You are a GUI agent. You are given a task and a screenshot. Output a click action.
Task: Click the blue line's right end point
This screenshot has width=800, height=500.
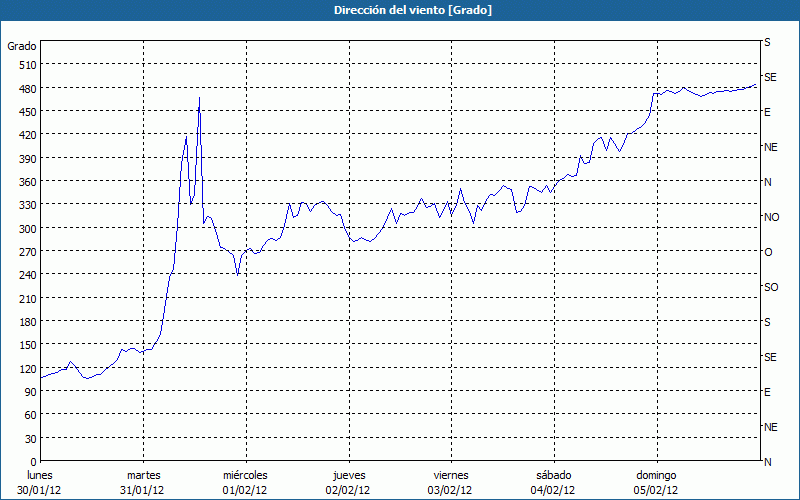[x=757, y=85]
